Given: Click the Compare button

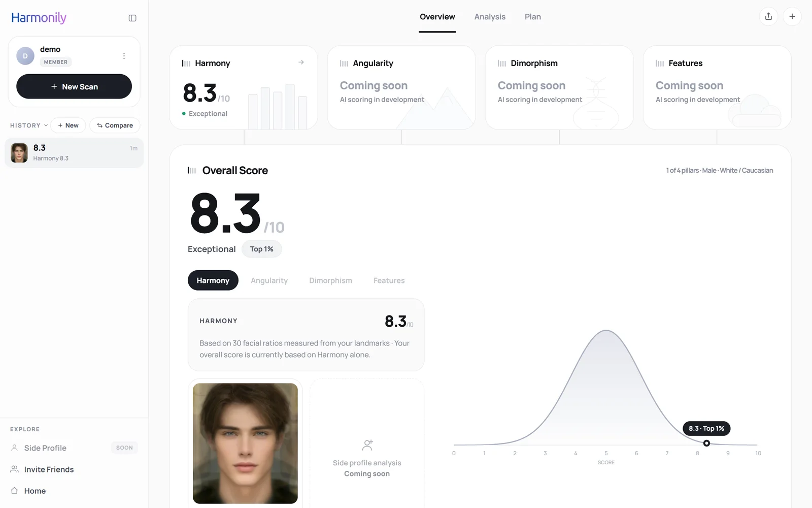Looking at the screenshot, I should coord(115,125).
